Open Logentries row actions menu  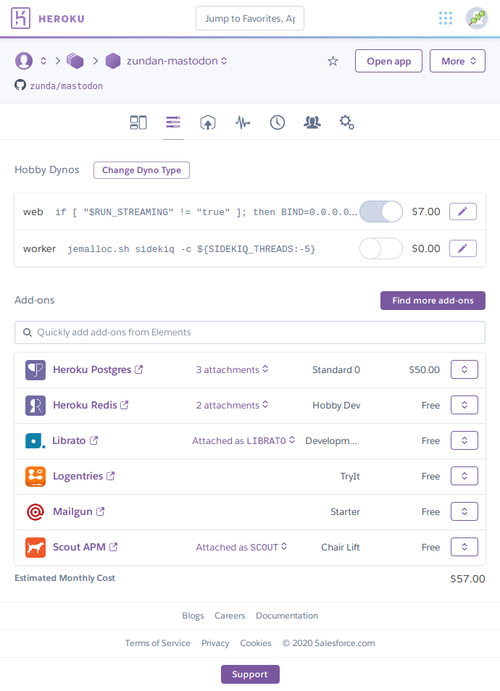(464, 476)
